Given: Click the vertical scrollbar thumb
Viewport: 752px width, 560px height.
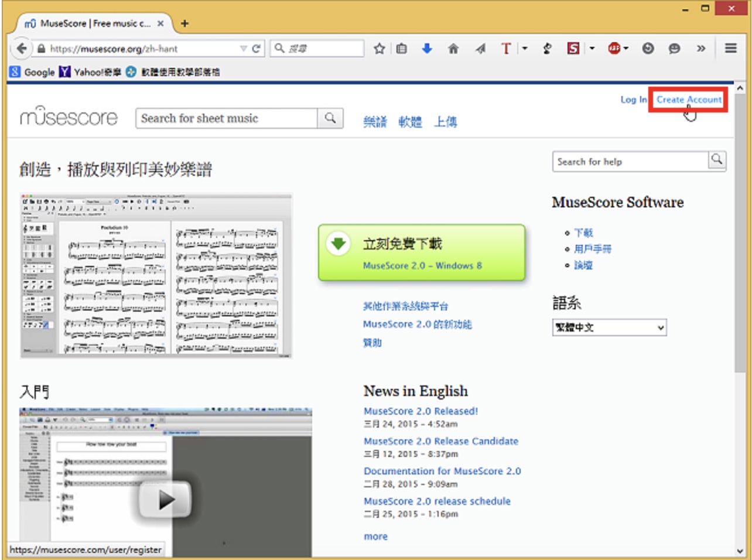Looking at the screenshot, I should 740,233.
